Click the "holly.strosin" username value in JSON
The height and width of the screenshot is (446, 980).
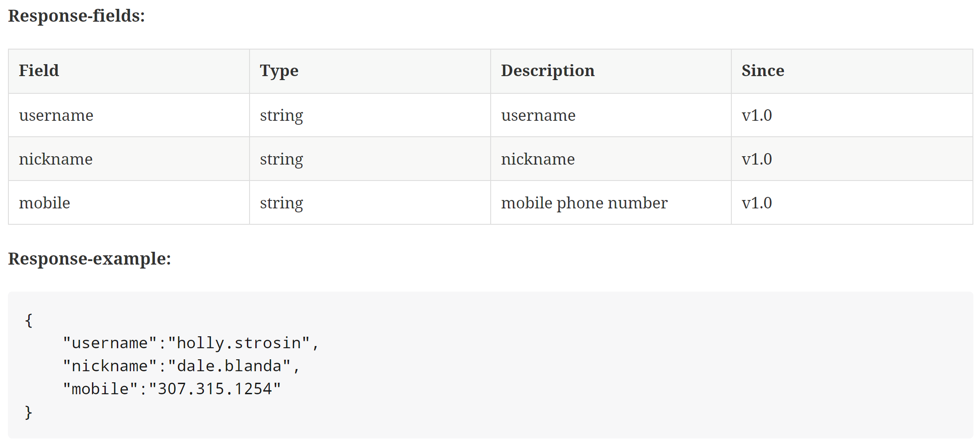click(239, 343)
